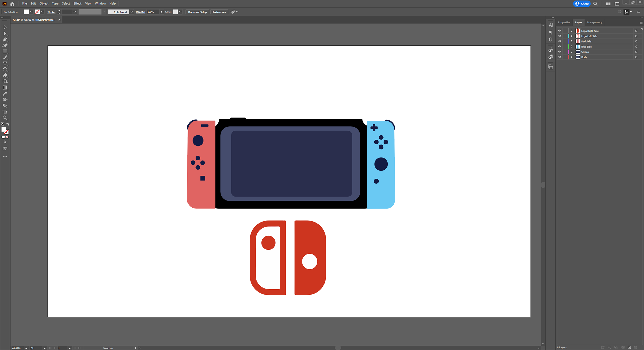This screenshot has height=350, width=644.
Task: Target the Body layer circle
Action: 636,57
